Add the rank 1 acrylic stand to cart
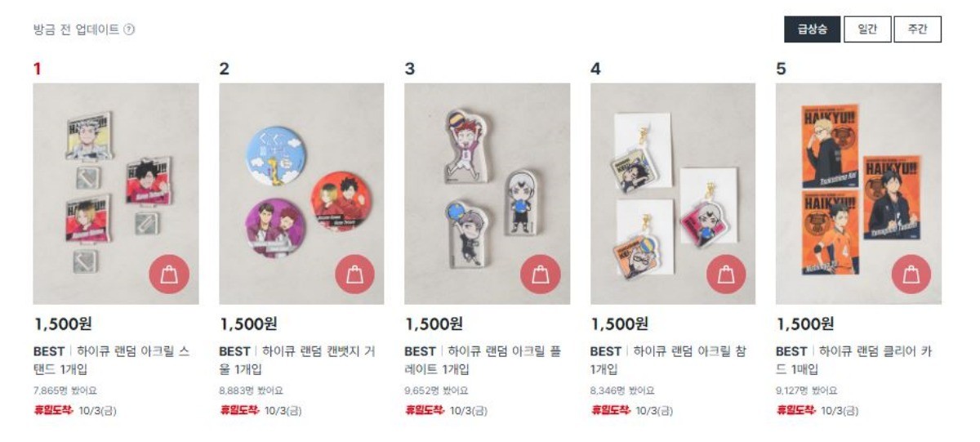 (x=169, y=275)
